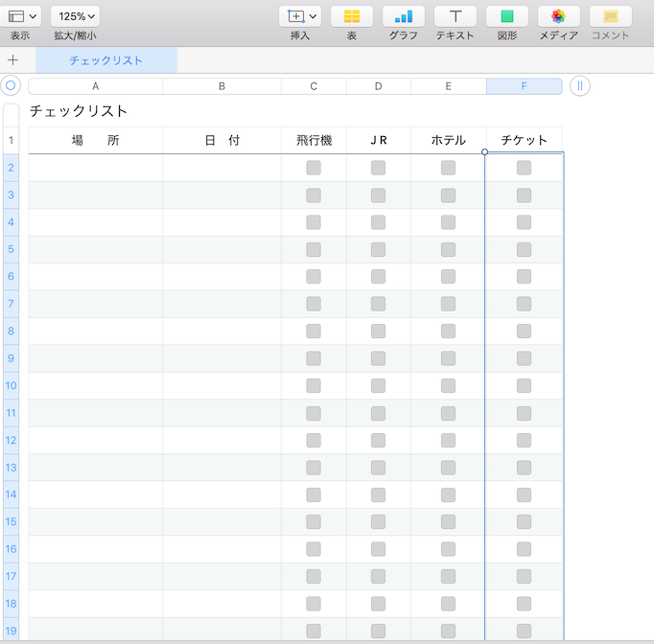Click the 日 付 header cell
This screenshot has width=654, height=644.
[x=222, y=141]
